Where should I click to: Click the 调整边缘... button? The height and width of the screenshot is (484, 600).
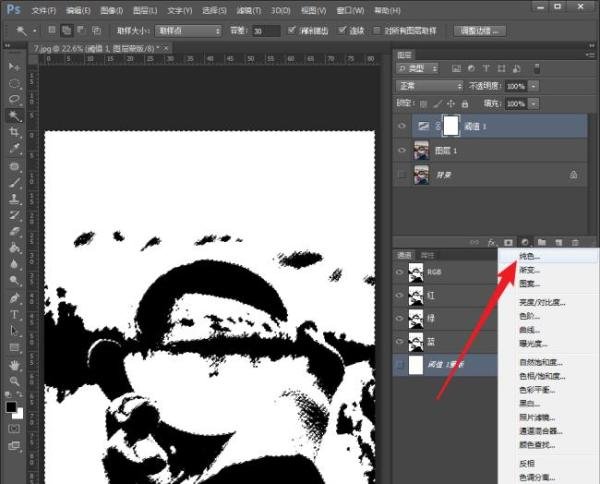click(480, 31)
